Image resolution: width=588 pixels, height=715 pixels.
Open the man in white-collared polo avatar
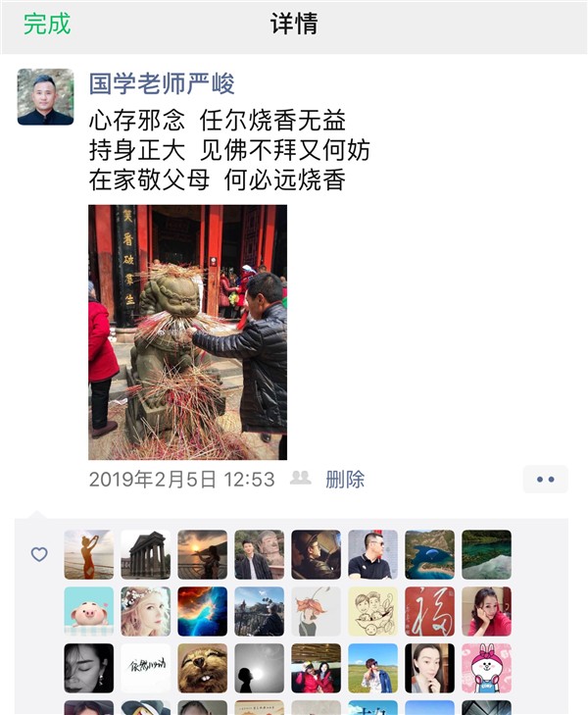point(373,554)
